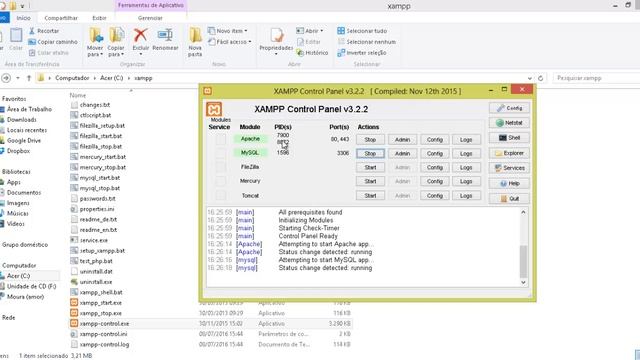Expand the address bar history dropdown
Image resolution: width=640 pixels, height=360 pixels.
click(529, 78)
